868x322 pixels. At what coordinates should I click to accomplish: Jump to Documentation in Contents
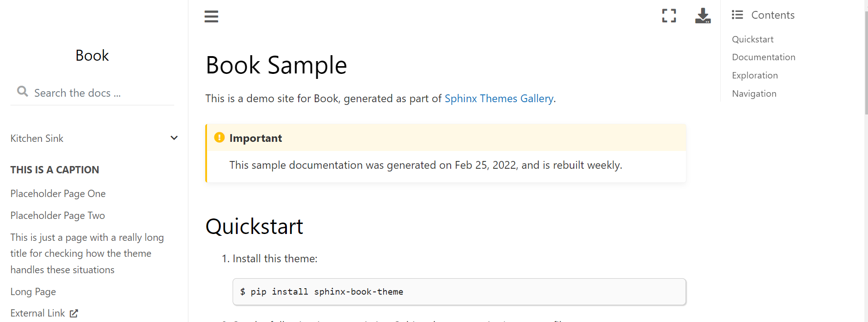[x=763, y=57]
